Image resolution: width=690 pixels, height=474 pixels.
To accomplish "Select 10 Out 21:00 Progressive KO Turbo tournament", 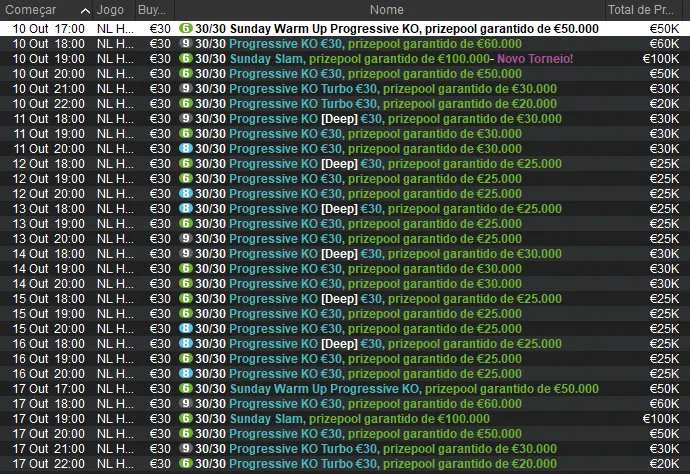I will tap(345, 88).
